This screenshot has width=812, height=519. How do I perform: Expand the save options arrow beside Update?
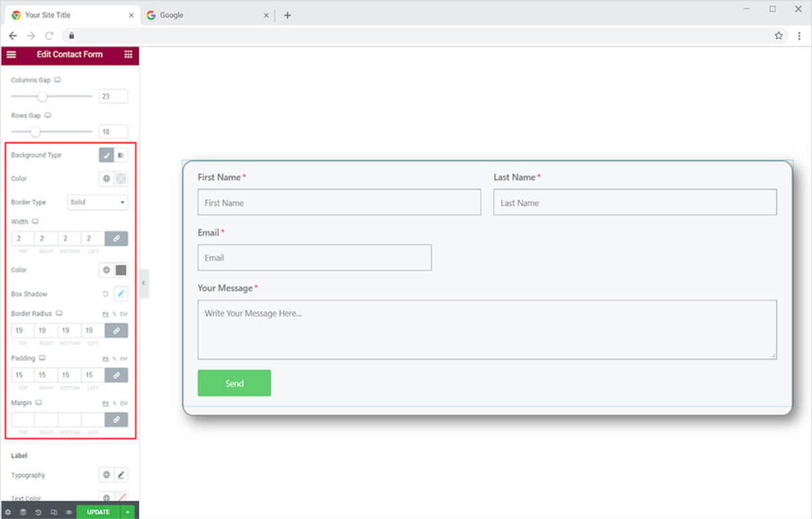128,512
